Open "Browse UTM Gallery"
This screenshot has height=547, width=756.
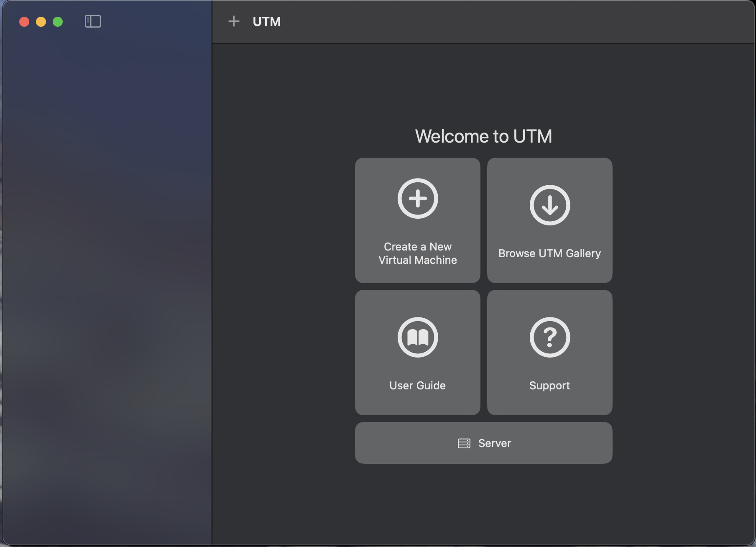[549, 220]
